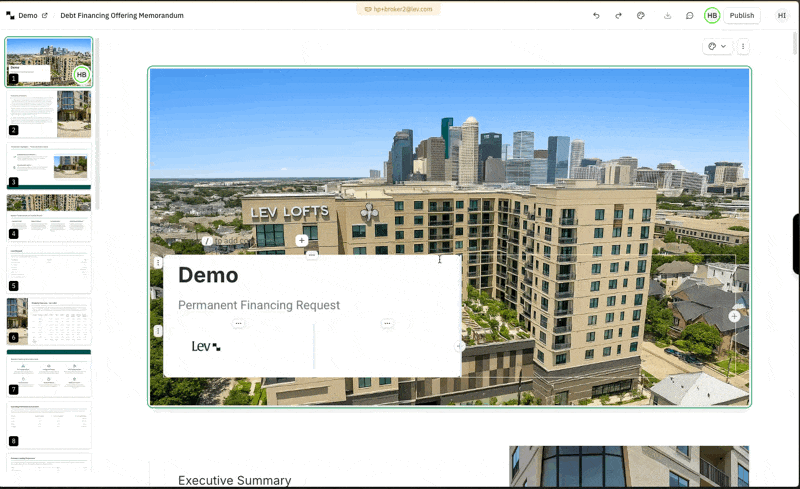
Task: Click the plus button above the Demo card
Action: [x=301, y=241]
